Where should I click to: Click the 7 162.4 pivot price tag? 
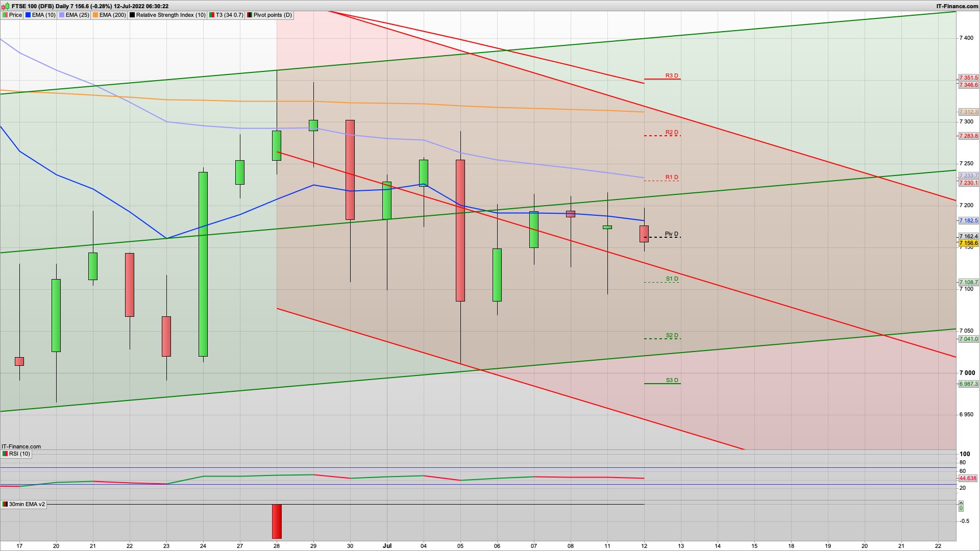pos(968,236)
